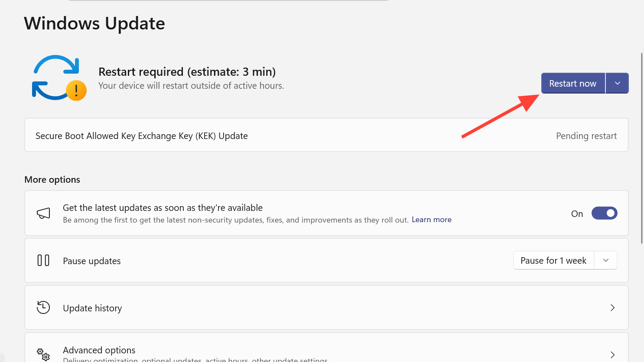Click the Update history clock icon
Image resolution: width=644 pixels, height=362 pixels.
[43, 307]
